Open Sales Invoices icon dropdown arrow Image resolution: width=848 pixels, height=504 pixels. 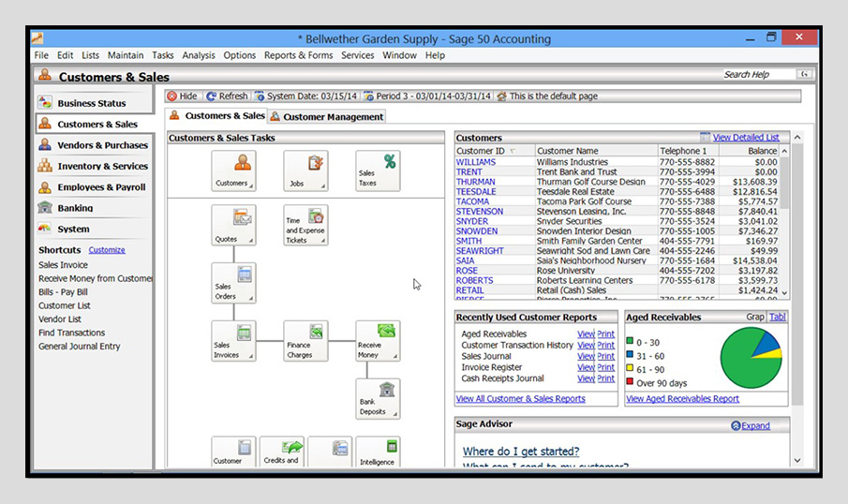click(x=251, y=356)
